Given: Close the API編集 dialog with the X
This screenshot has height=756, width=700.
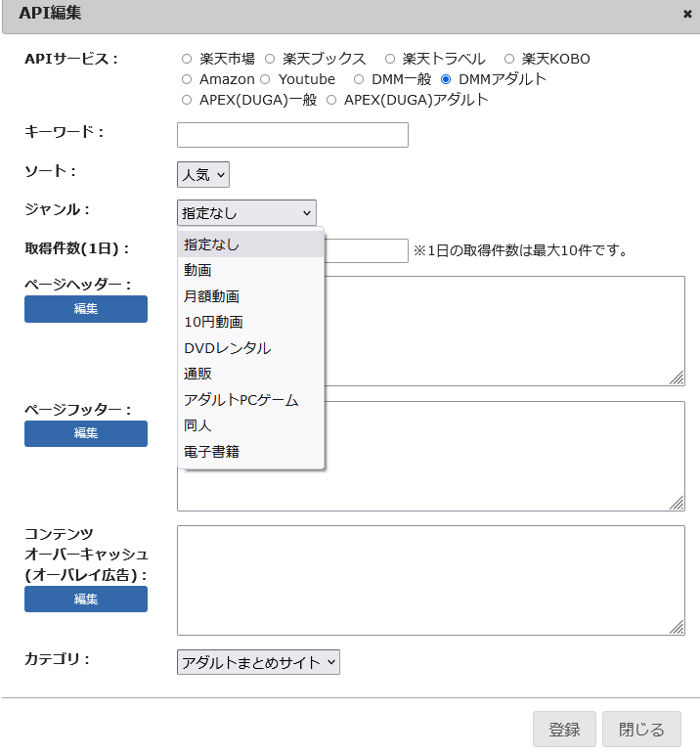Looking at the screenshot, I should (686, 14).
